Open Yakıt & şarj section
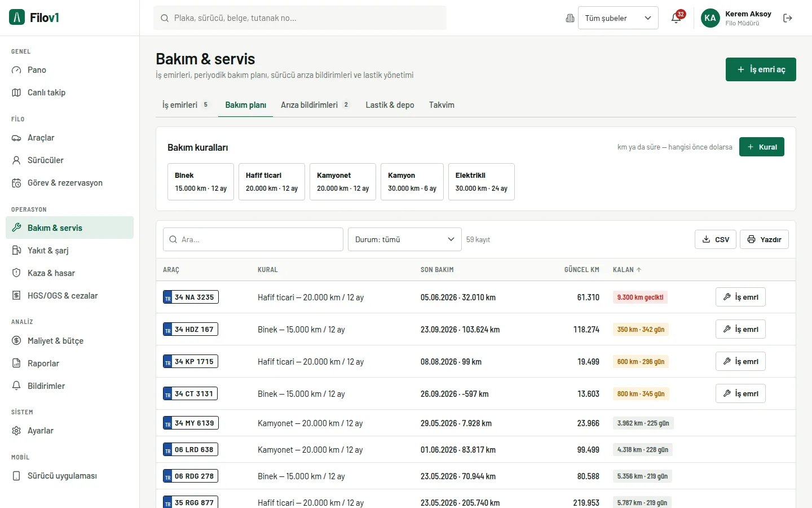Viewport: 812px width, 508px height. click(69, 251)
